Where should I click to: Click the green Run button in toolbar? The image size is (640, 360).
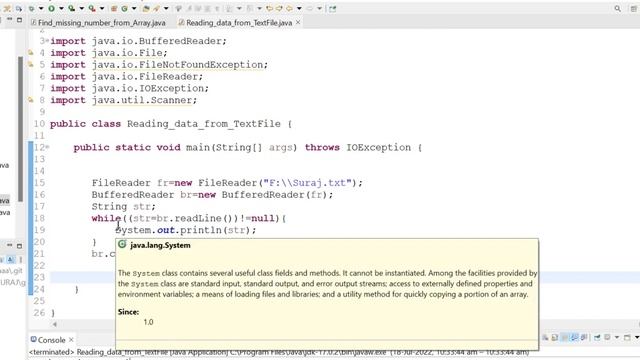tap(52, 8)
